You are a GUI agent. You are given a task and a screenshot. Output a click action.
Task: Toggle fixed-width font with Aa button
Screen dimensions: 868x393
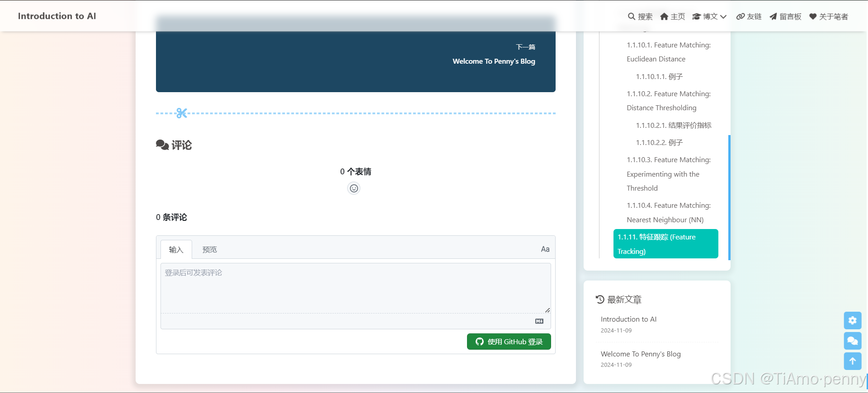545,249
